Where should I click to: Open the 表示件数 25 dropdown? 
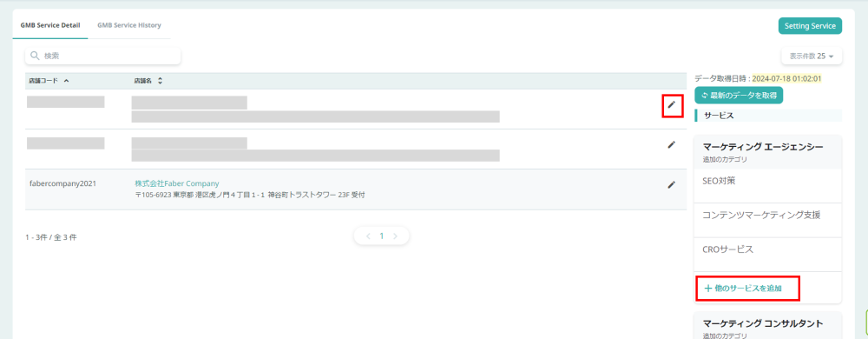(x=812, y=56)
